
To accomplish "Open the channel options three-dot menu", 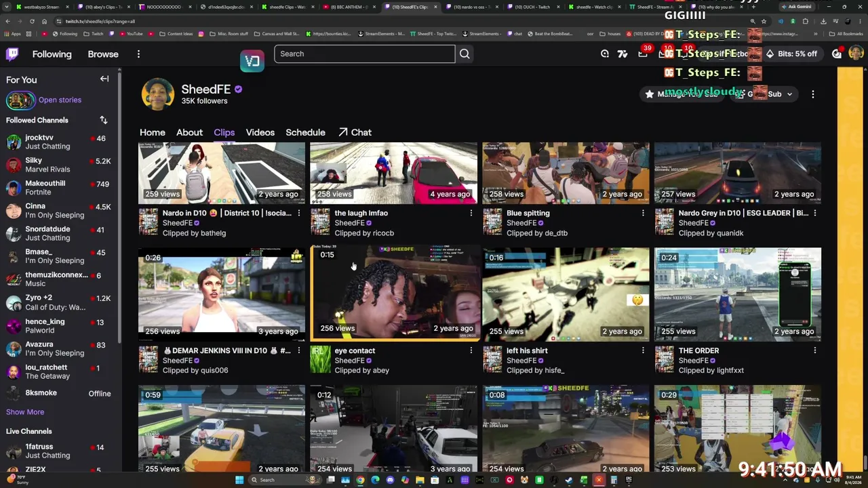I will click(813, 94).
